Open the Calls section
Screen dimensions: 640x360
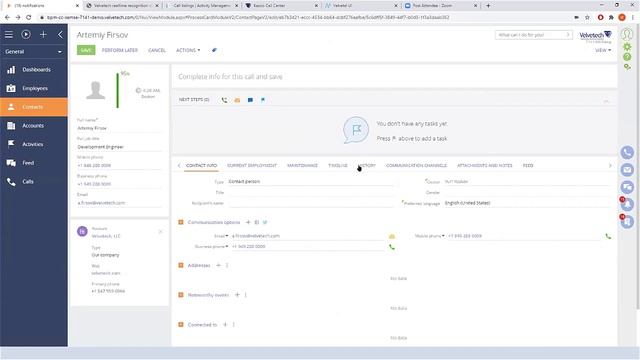click(x=34, y=182)
